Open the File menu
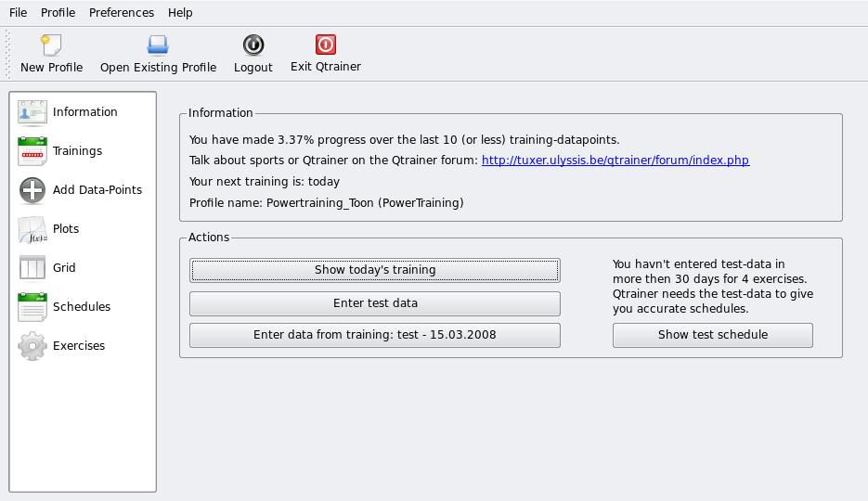868x501 pixels. (x=18, y=12)
